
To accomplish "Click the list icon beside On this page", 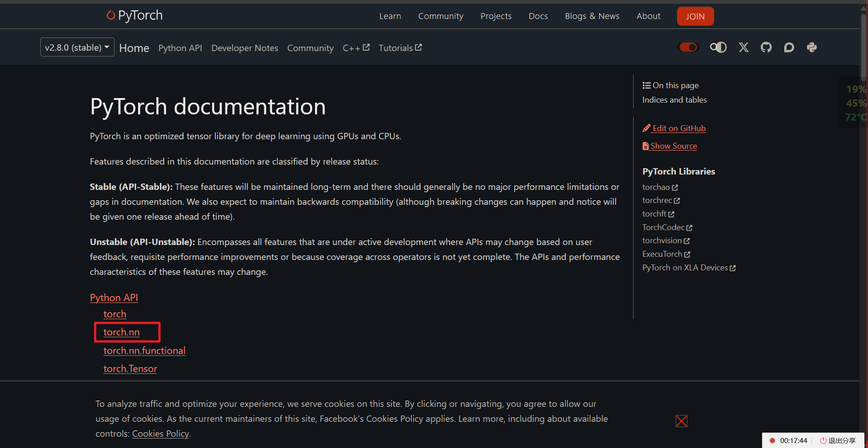I will click(646, 85).
